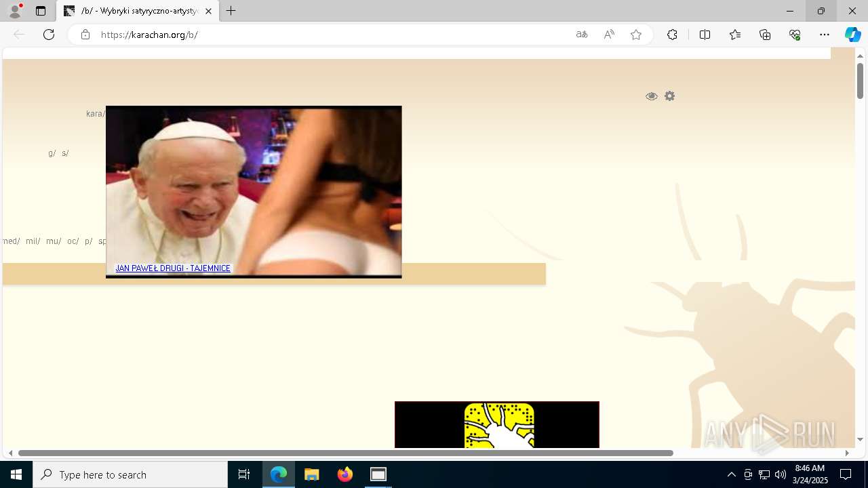Open the p/ board link
Image resolution: width=868 pixels, height=488 pixels.
pyautogui.click(x=88, y=241)
